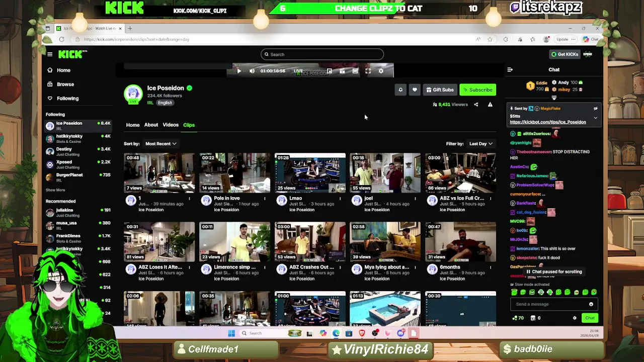The height and width of the screenshot is (362, 644).
Task: Enter fullscreen on the player
Action: 368,71
